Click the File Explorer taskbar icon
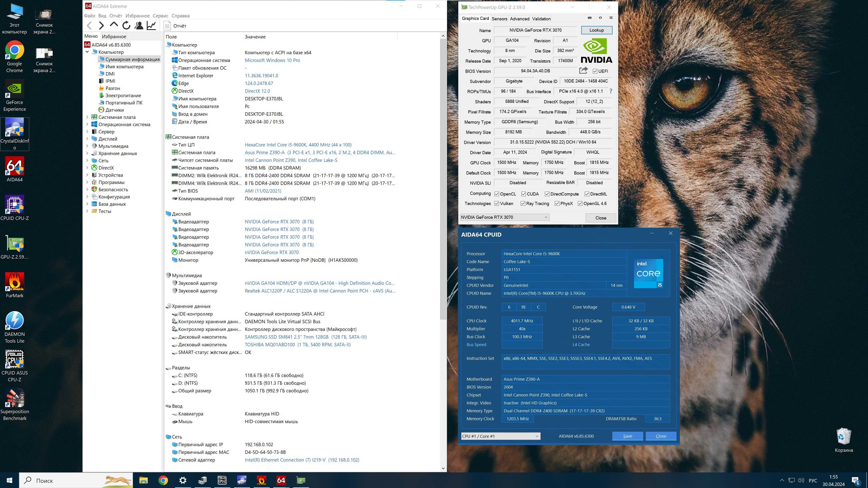Screen dimensions: 868x488 click(144, 480)
